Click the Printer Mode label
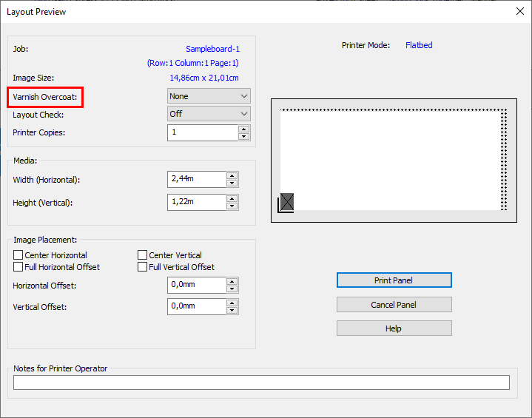This screenshot has width=532, height=418. click(366, 45)
